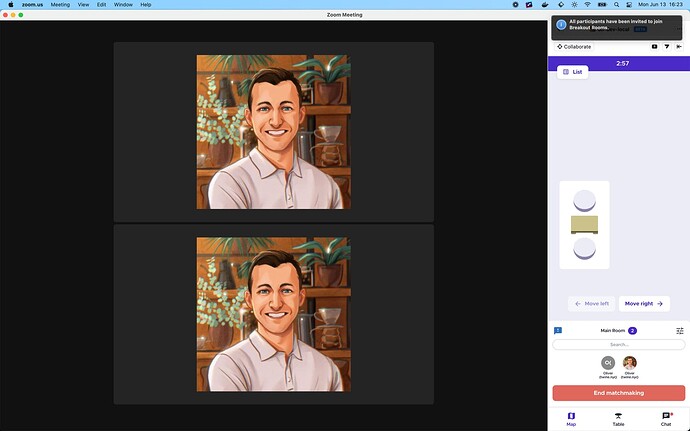
Task: Click End matchmaking button
Action: point(619,393)
